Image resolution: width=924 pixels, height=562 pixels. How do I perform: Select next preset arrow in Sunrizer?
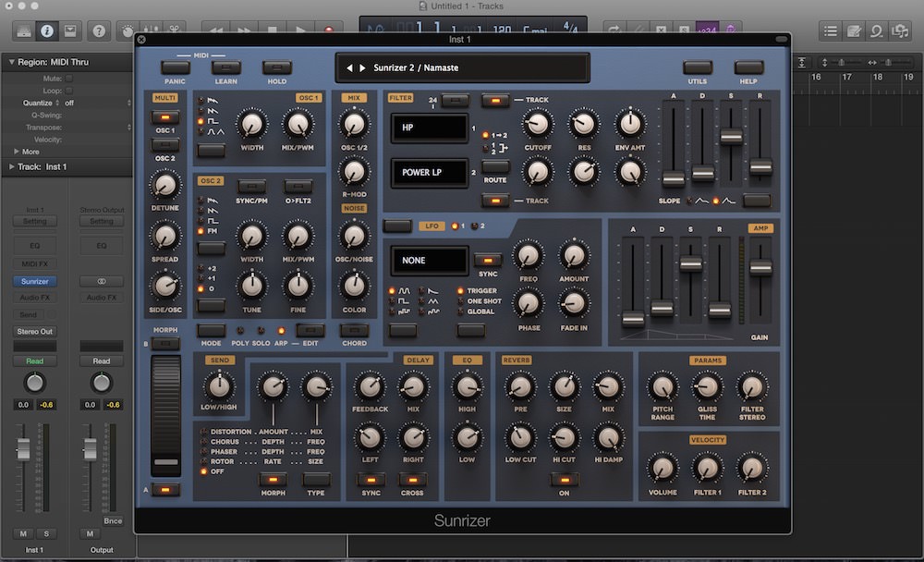click(x=362, y=67)
